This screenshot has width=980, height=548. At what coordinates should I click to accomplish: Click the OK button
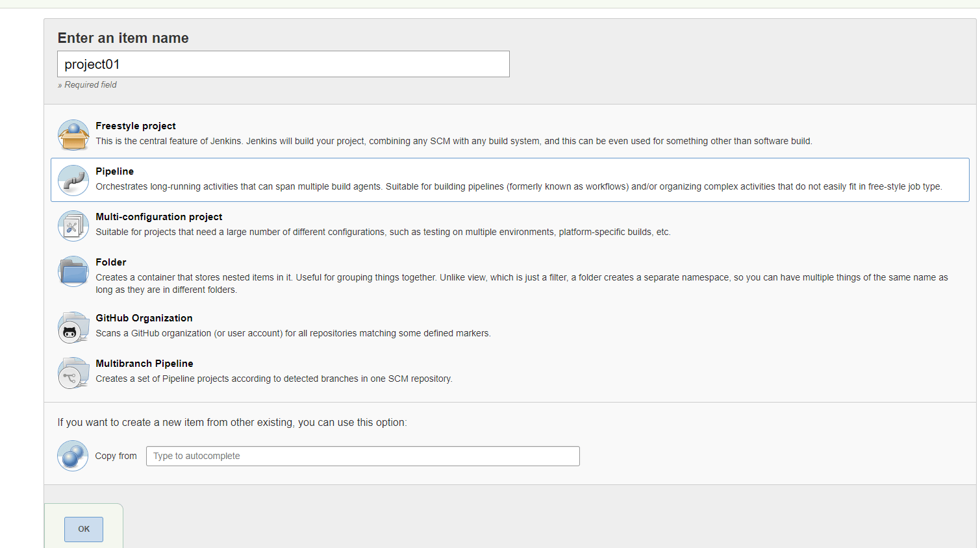(x=84, y=529)
